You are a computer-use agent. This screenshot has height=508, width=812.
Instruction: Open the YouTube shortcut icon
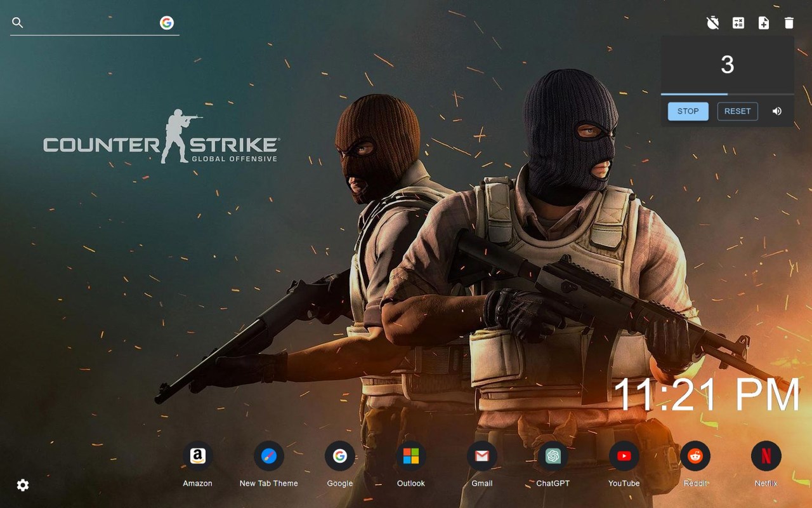coord(624,456)
